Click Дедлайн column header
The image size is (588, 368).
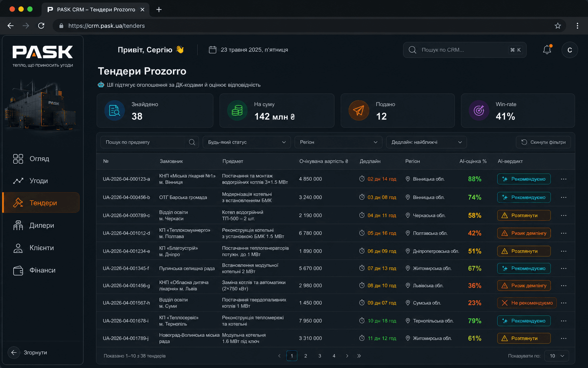[x=370, y=161]
